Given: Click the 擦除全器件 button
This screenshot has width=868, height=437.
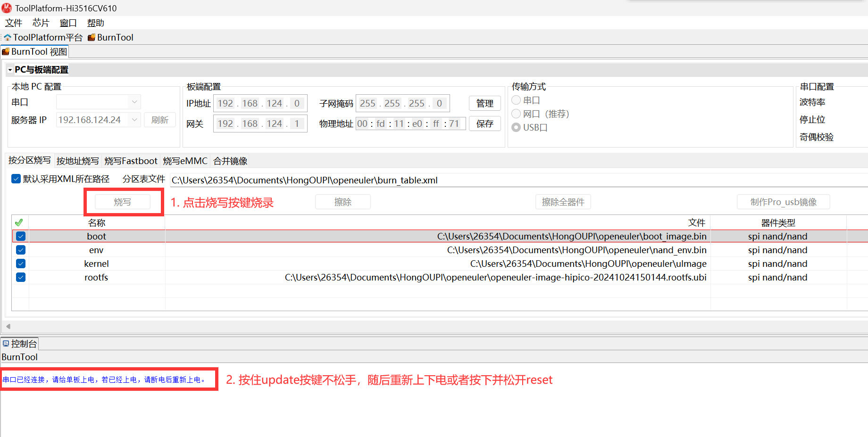Looking at the screenshot, I should point(563,202).
